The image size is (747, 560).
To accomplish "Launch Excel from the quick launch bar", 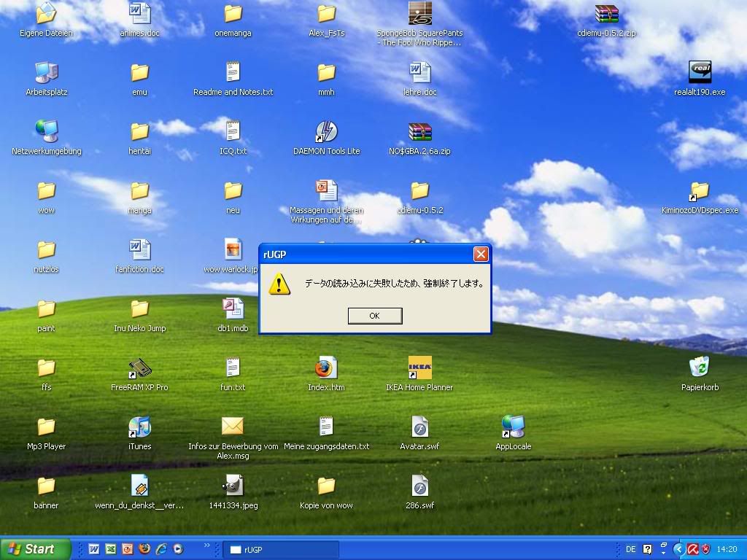I will 111,549.
